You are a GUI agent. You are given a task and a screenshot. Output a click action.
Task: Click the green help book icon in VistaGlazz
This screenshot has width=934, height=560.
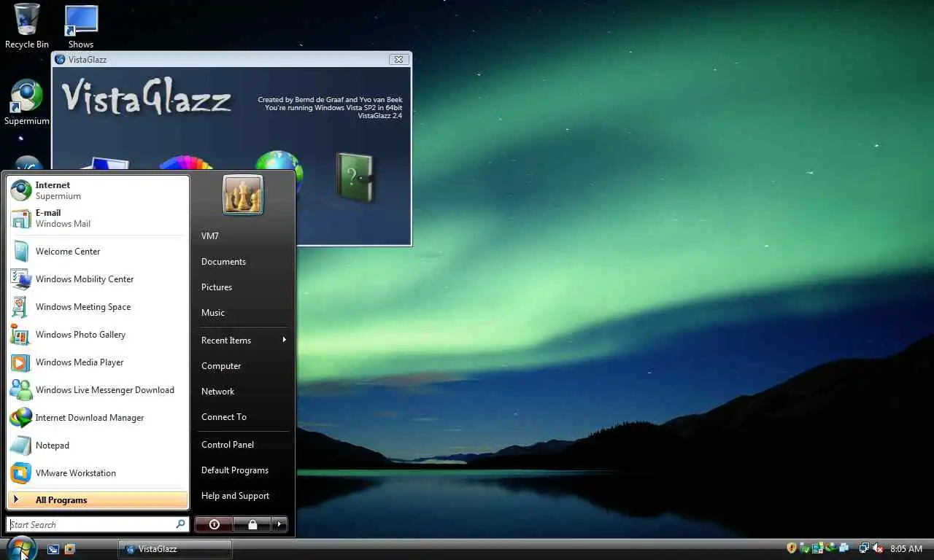(355, 177)
